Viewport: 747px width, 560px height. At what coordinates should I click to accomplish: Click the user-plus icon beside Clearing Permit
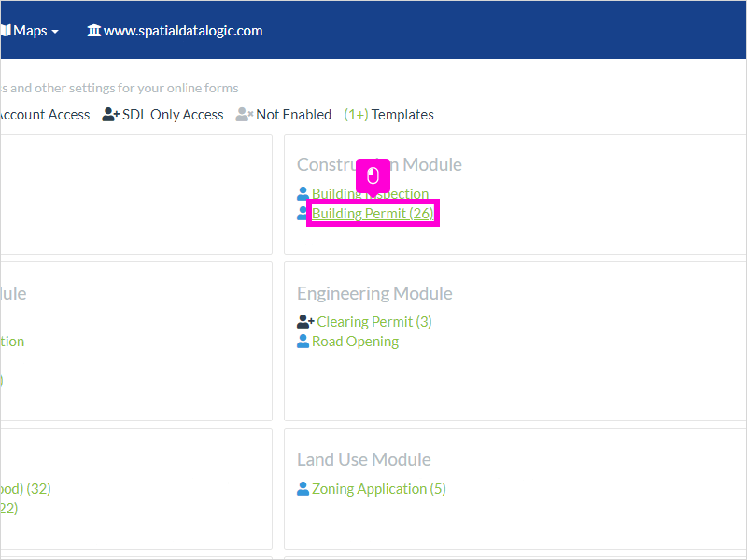click(305, 321)
